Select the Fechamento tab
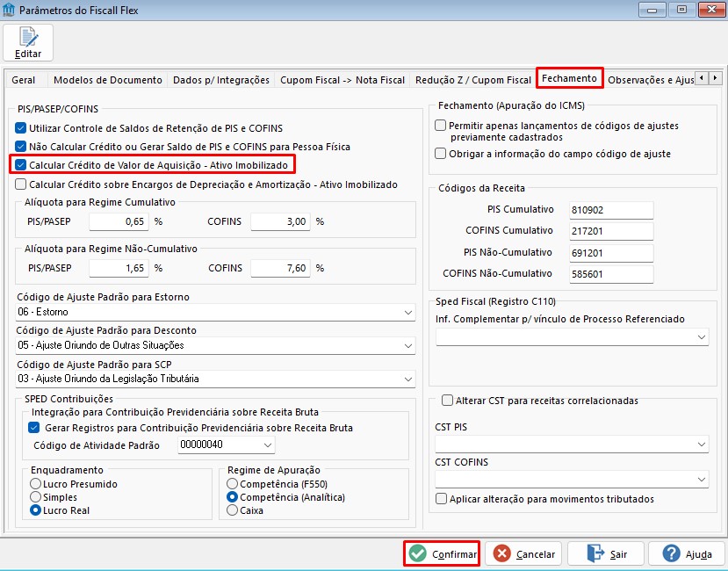Viewport: 728px width, 571px height. tap(569, 78)
